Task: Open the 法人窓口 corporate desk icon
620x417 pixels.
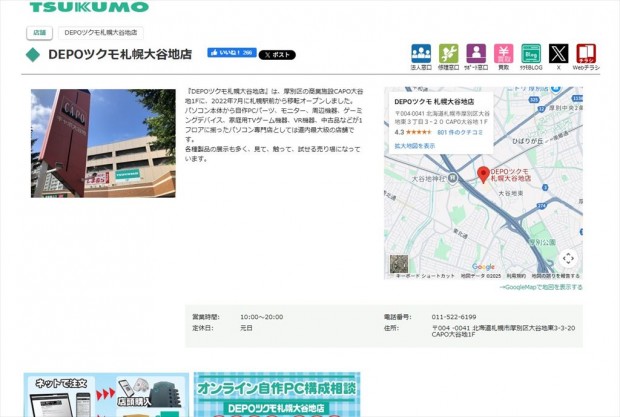Action: click(x=421, y=57)
